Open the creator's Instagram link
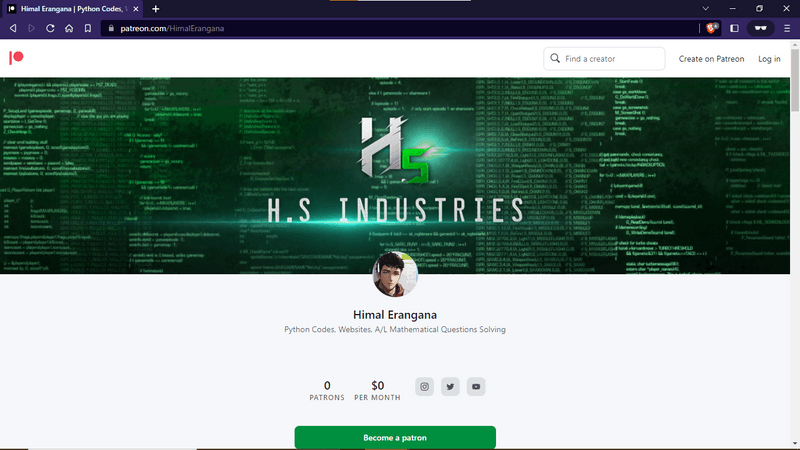The height and width of the screenshot is (450, 800). pos(424,387)
